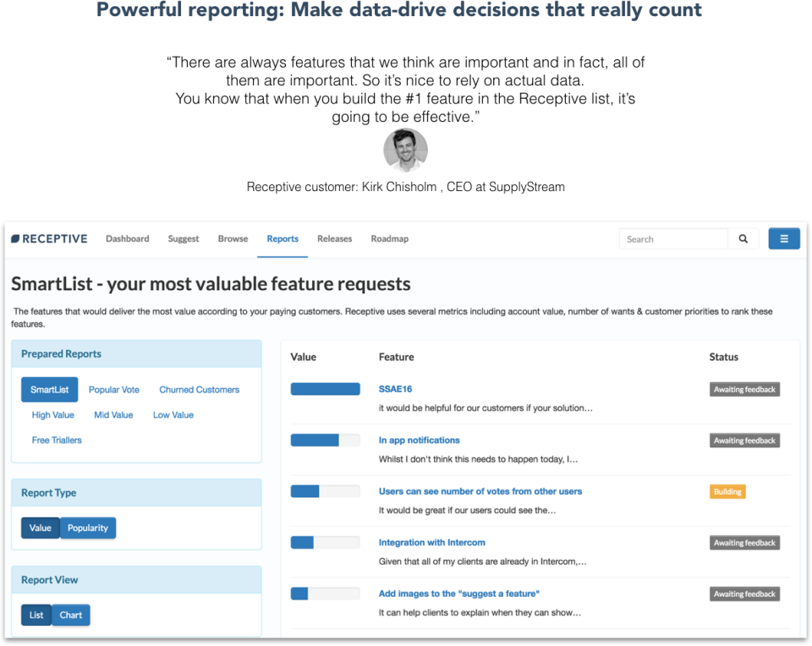Switch report view to List
The image size is (812, 646).
36,615
